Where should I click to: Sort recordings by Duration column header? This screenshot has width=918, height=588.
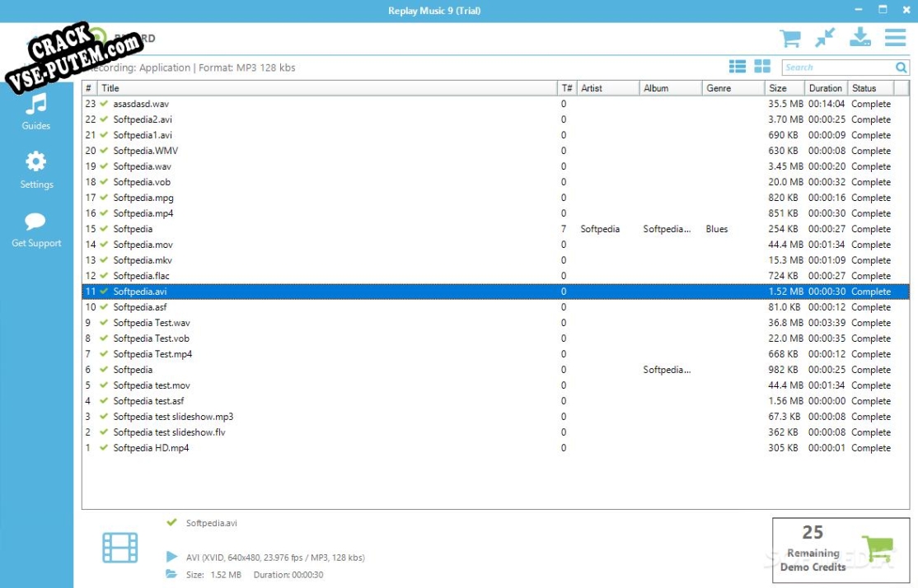[825, 88]
